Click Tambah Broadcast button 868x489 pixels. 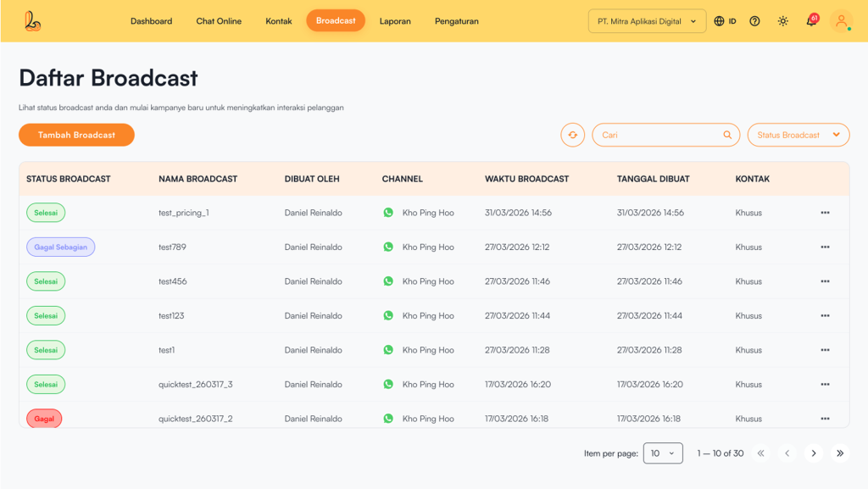[x=76, y=135]
